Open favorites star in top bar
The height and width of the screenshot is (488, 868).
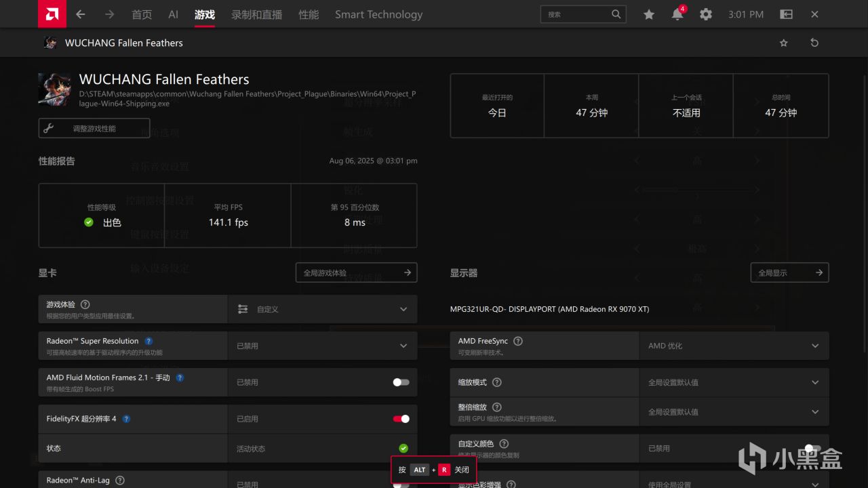649,14
